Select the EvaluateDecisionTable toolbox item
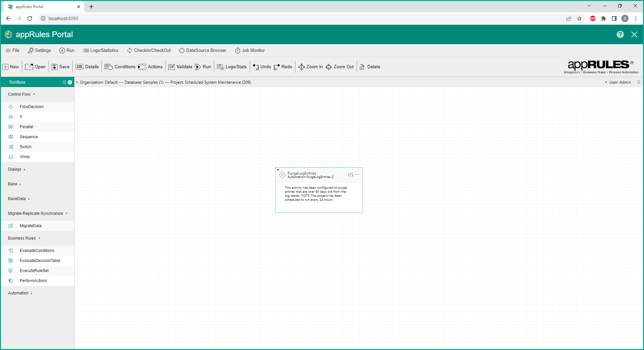Screen dimensions: 644x350 (x=40, y=261)
